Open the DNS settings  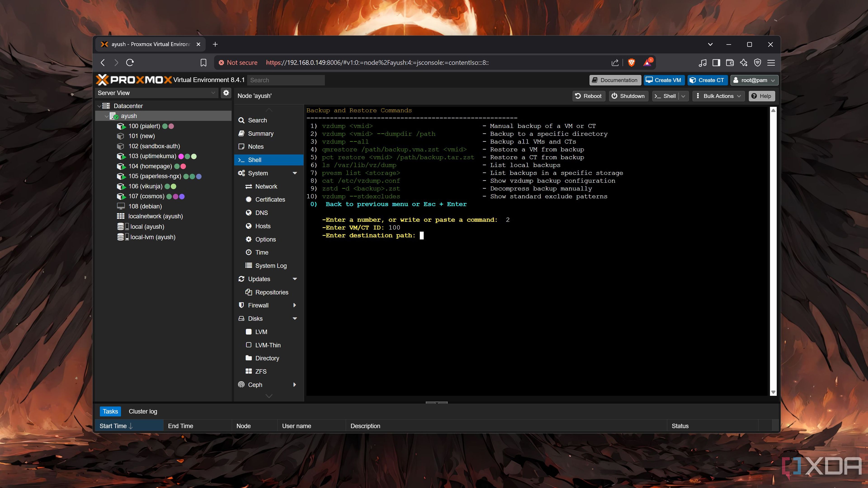[261, 213]
